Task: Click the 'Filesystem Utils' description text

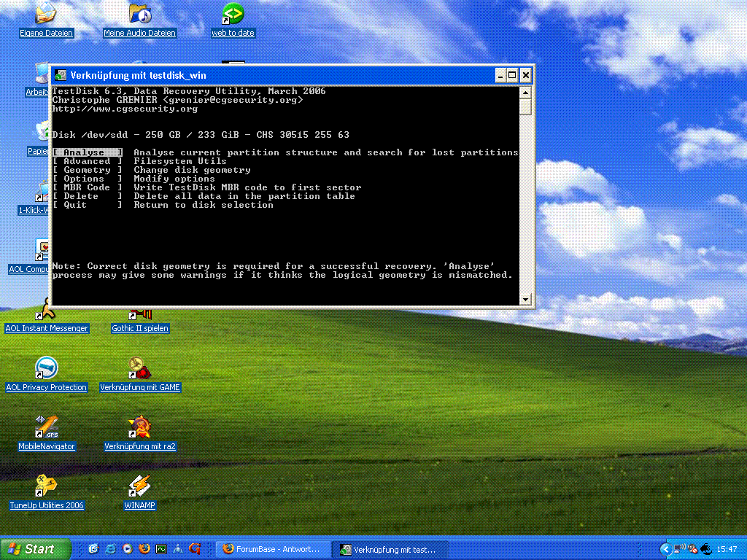Action: (x=180, y=161)
